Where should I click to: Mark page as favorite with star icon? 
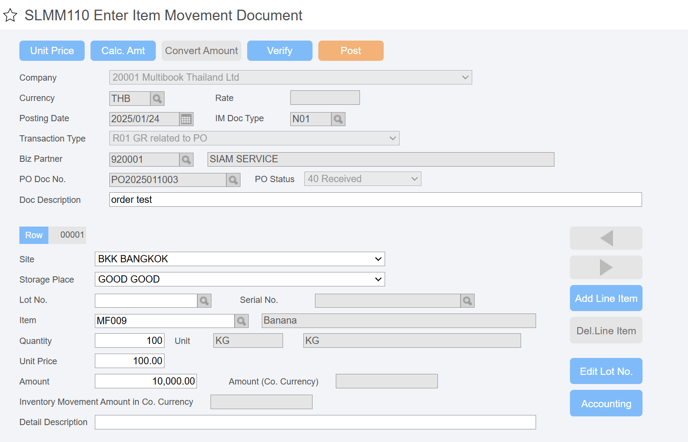coord(10,15)
